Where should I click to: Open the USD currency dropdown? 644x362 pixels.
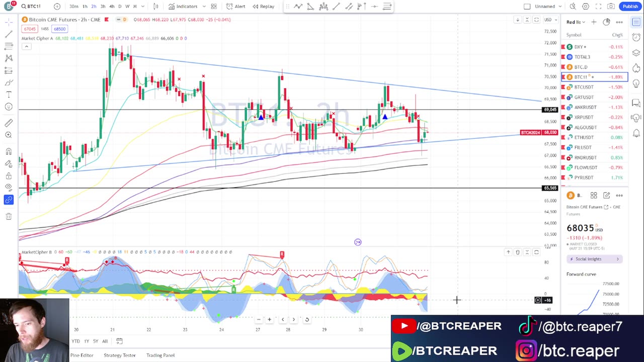point(550,20)
